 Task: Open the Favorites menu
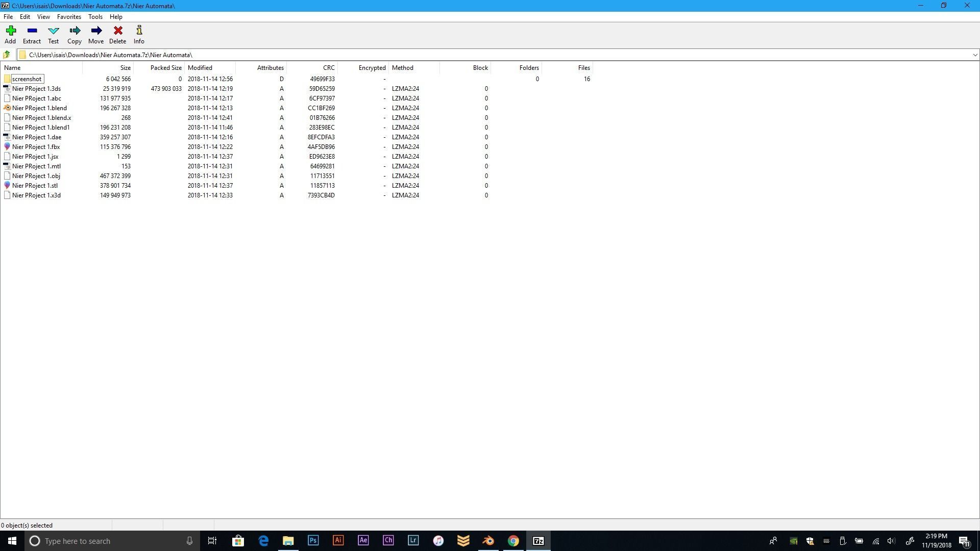(69, 17)
